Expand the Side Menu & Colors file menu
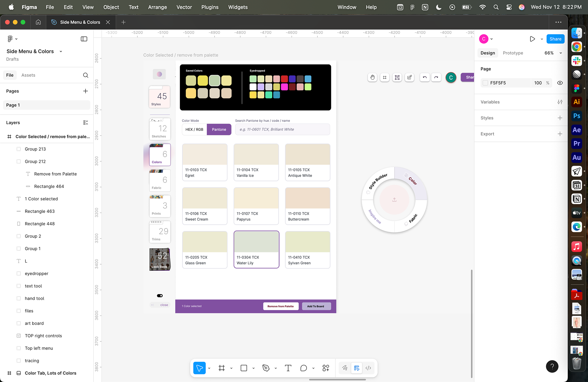Image resolution: width=588 pixels, height=382 pixels. pyautogui.click(x=61, y=51)
